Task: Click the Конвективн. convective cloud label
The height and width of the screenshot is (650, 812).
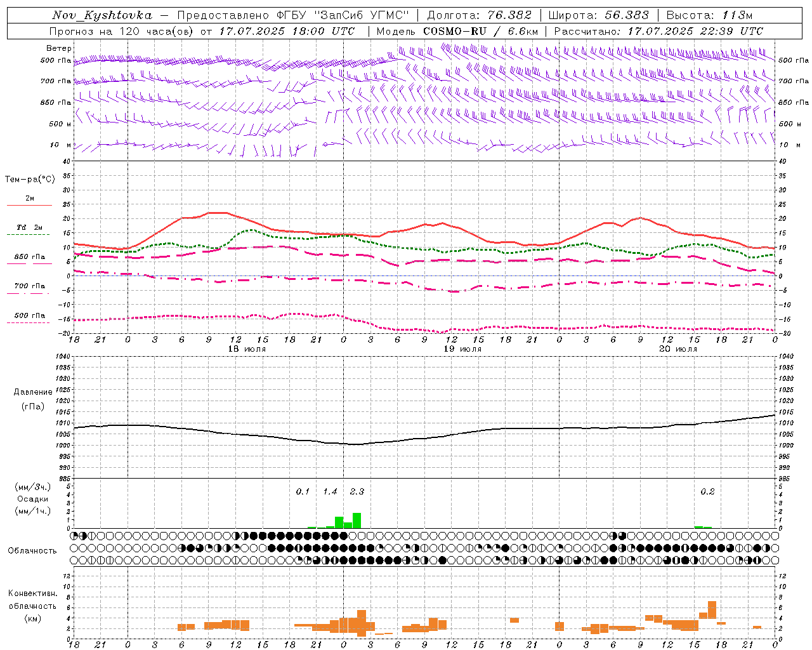Action: [32, 594]
